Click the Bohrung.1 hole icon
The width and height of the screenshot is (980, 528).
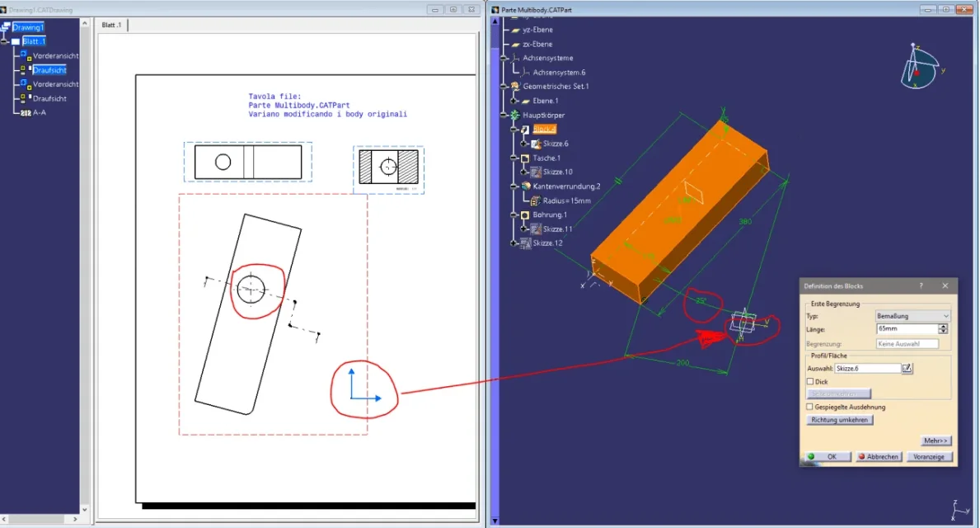tap(525, 214)
